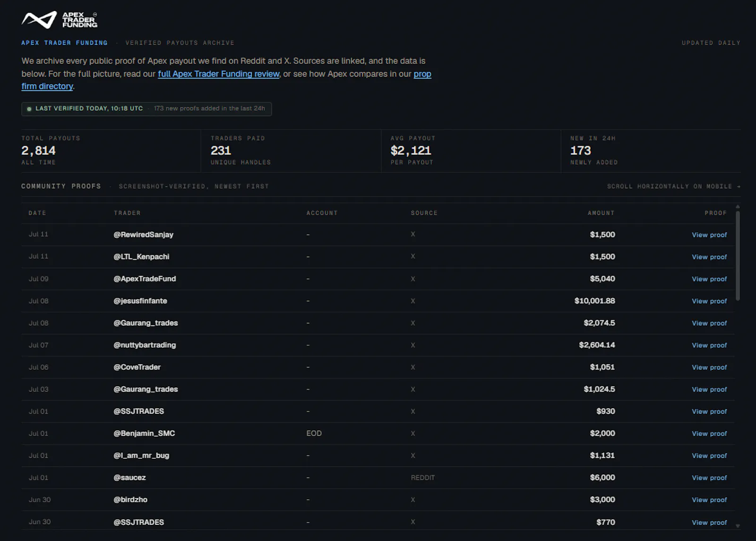Click the PROOF column header

(x=716, y=213)
